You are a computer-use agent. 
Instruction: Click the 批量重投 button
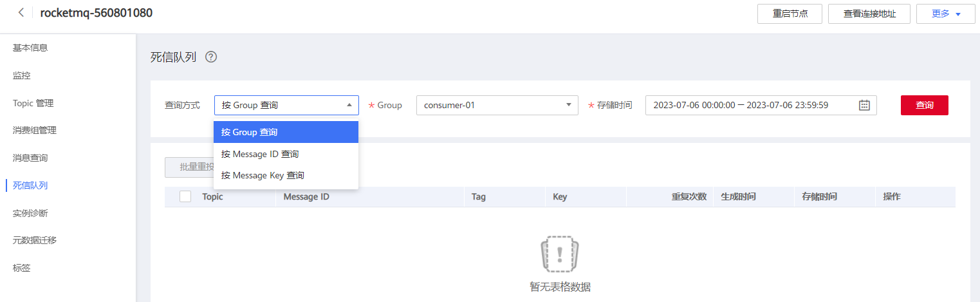(x=189, y=167)
